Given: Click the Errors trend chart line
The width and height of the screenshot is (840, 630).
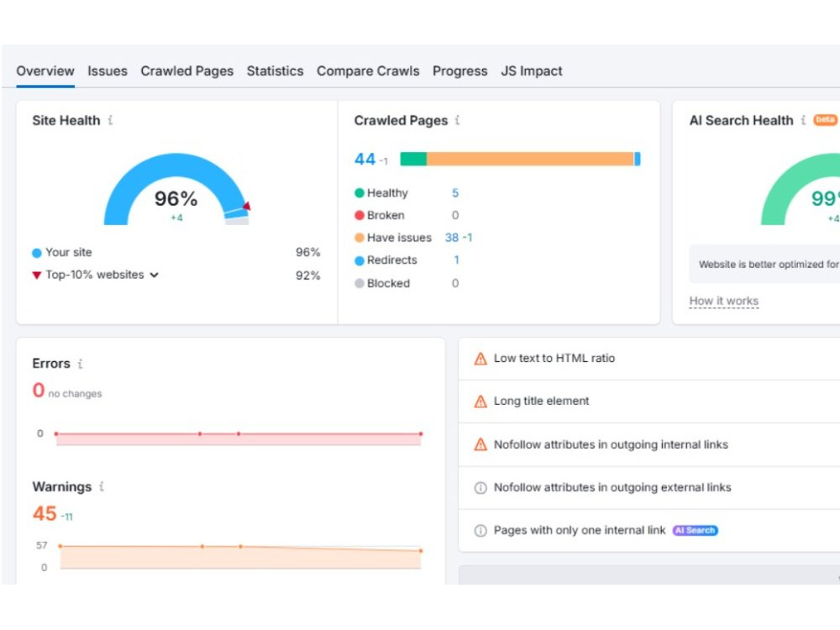Looking at the screenshot, I should tap(239, 434).
